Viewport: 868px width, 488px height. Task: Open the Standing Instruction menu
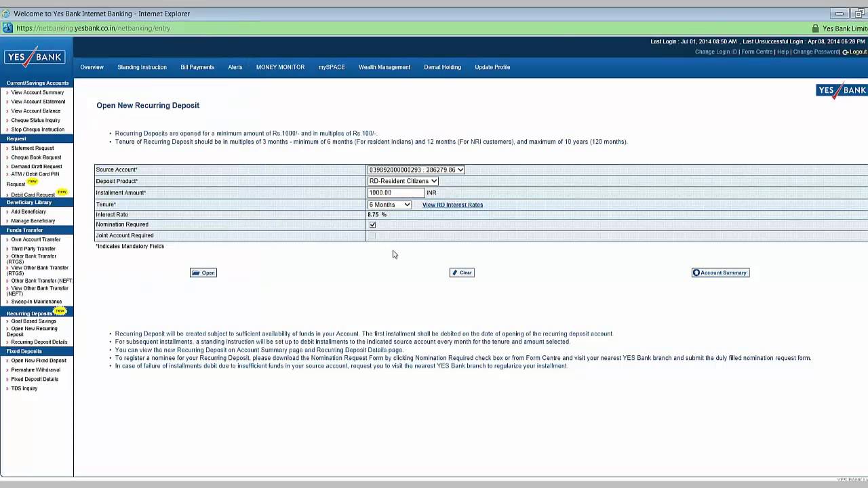point(142,67)
